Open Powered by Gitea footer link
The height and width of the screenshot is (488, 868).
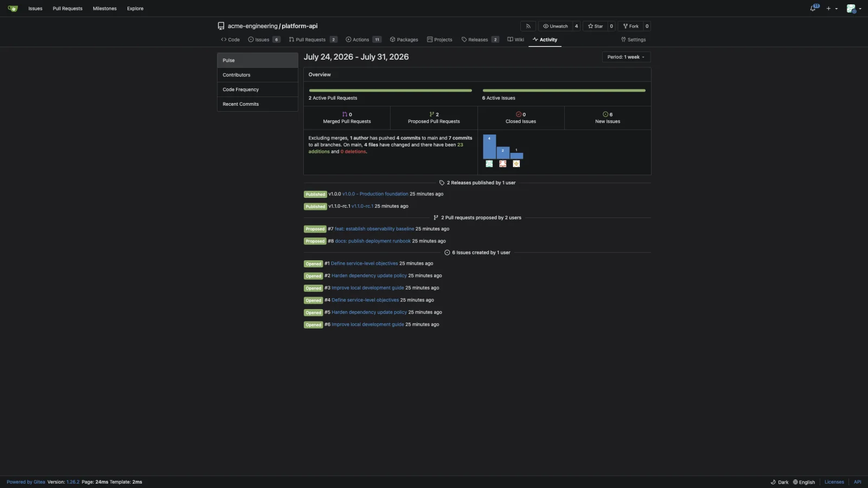point(26,482)
